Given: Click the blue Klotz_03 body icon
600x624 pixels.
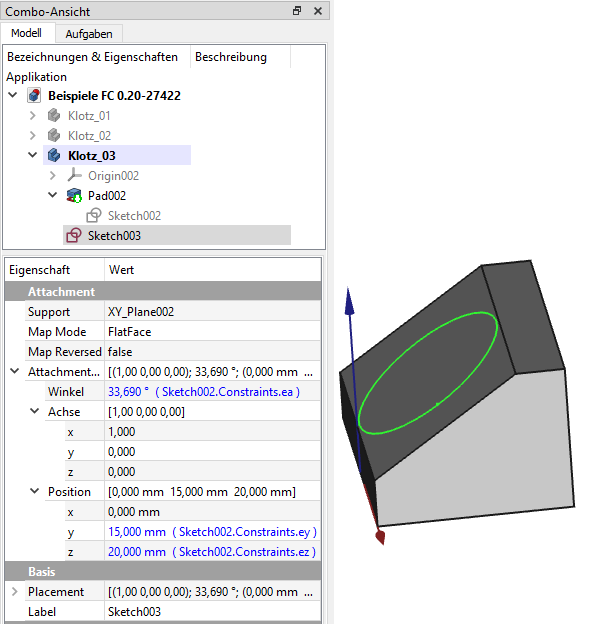Looking at the screenshot, I should coord(55,156).
